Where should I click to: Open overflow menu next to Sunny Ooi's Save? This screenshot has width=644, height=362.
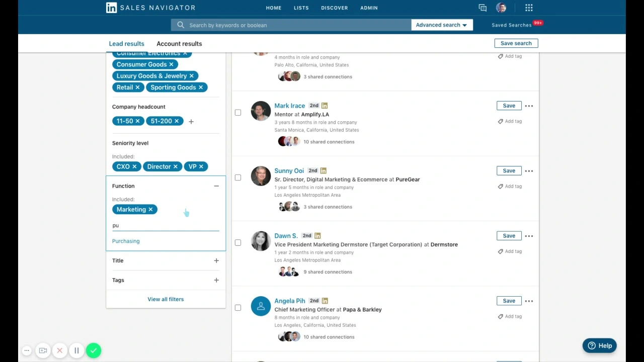pyautogui.click(x=529, y=170)
